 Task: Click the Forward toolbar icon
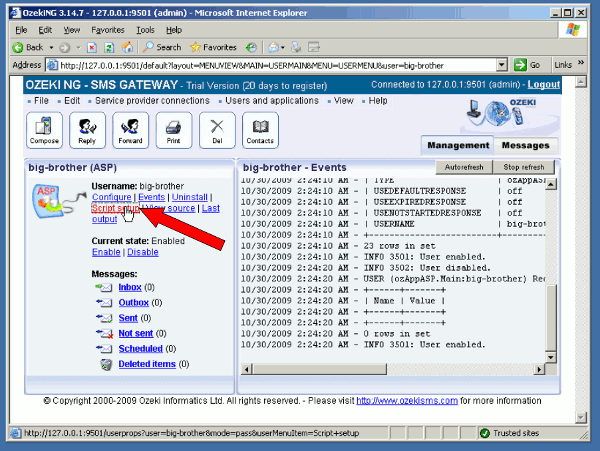(x=130, y=130)
